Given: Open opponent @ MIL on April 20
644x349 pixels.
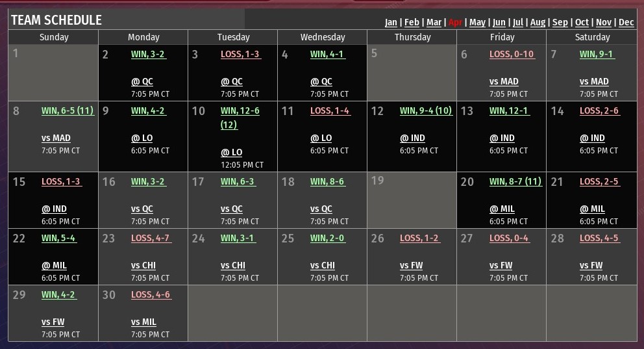Looking at the screenshot, I should coord(502,209).
